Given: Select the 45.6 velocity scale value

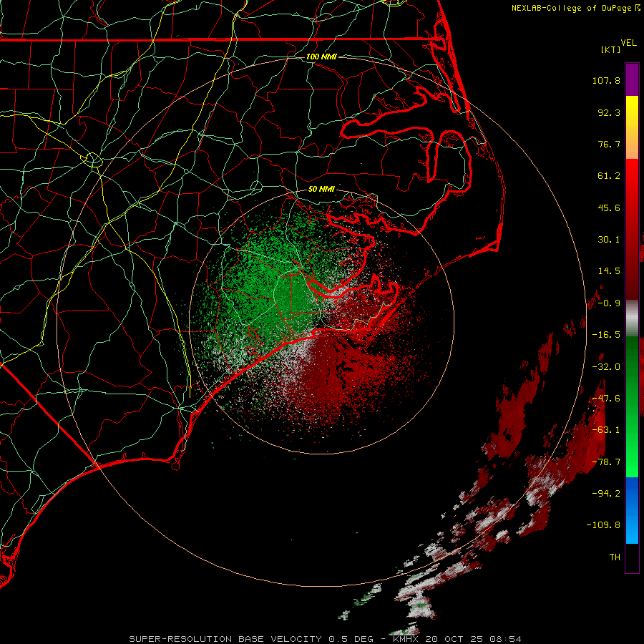Looking at the screenshot, I should pyautogui.click(x=609, y=208).
